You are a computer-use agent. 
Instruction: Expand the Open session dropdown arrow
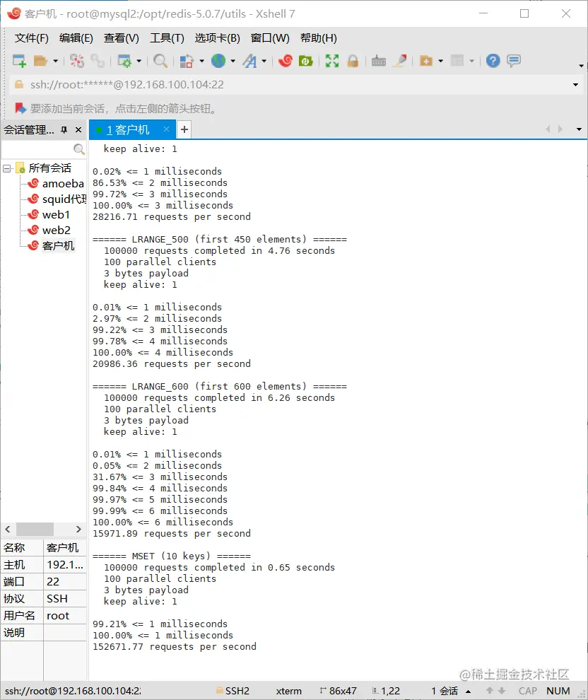56,61
